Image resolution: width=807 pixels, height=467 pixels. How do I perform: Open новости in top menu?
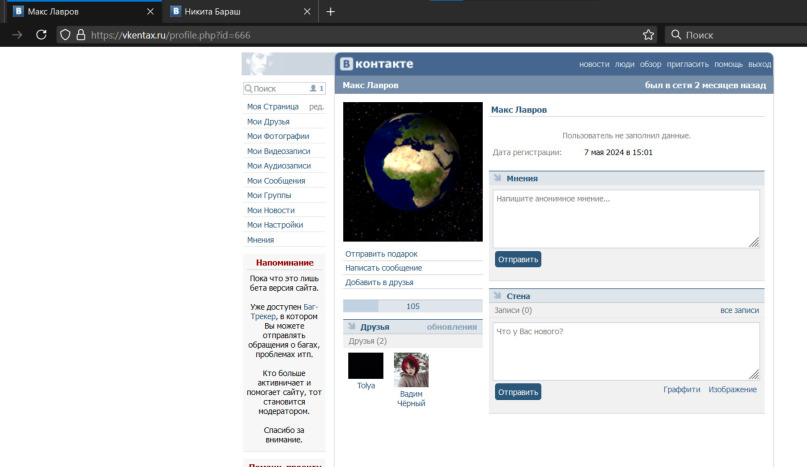click(x=594, y=64)
